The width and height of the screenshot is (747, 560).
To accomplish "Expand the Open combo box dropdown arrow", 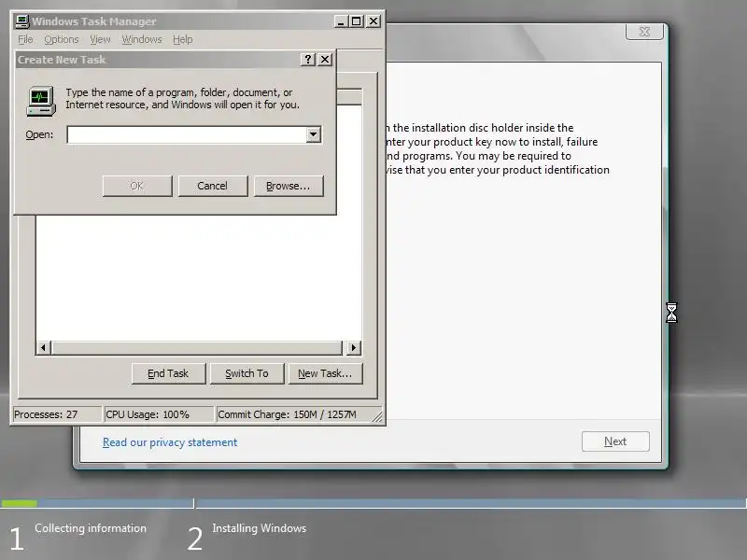I will click(313, 134).
